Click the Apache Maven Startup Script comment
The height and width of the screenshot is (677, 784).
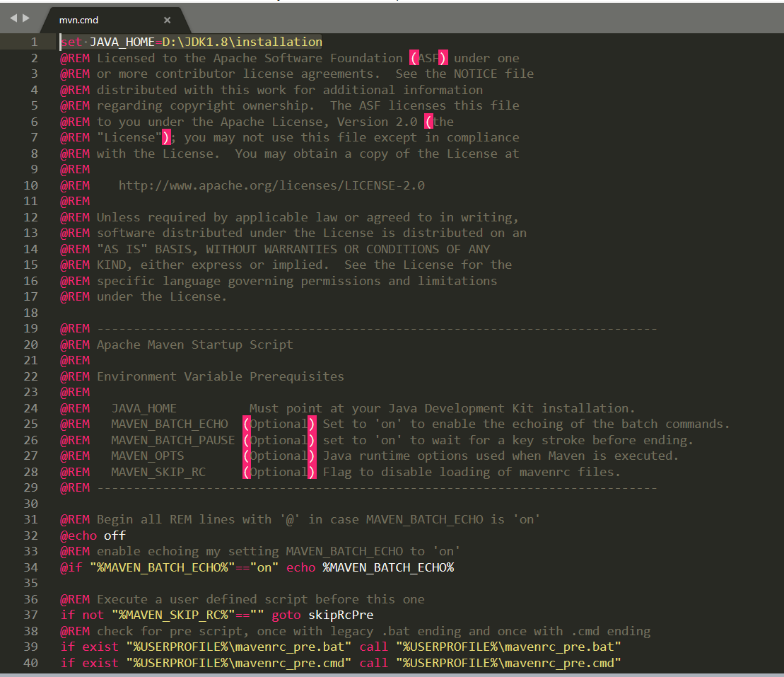[193, 344]
